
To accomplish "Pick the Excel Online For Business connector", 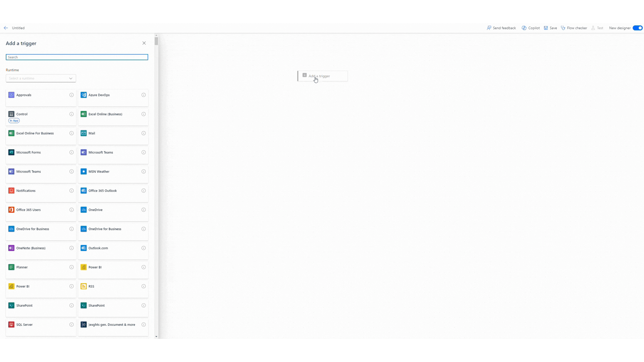I will pyautogui.click(x=41, y=136).
